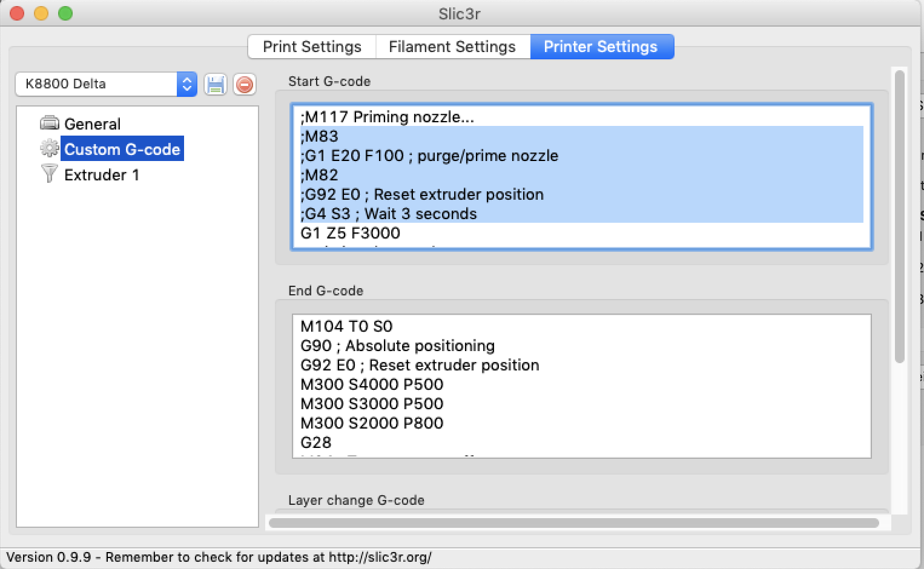Place cursor on G1 Z5 F3000 line
Screen dimensions: 924x569
click(x=350, y=233)
